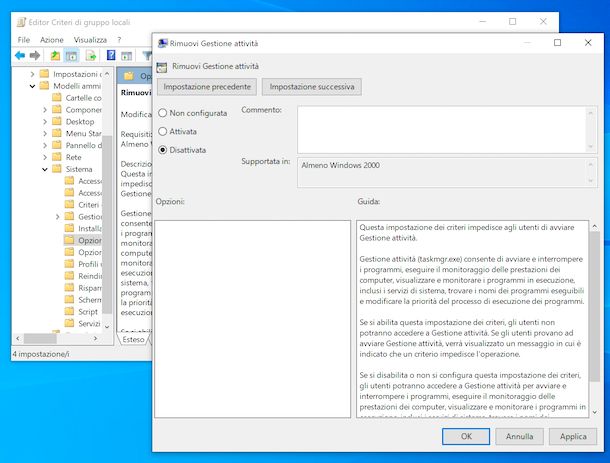Click the Guida scrollbar down arrow
The width and height of the screenshot is (610, 463).
[594, 412]
